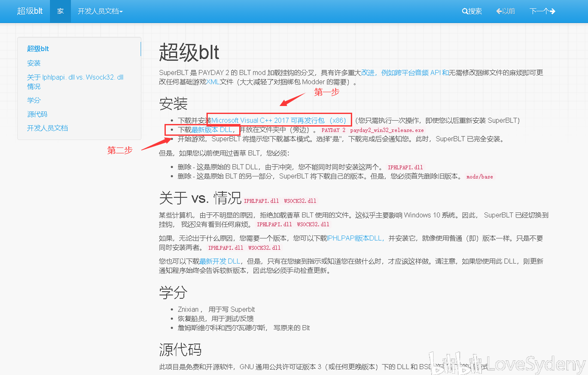This screenshot has height=375, width=588.
Task: Click the 超级blt brand logo in navbar
Action: coord(30,11)
